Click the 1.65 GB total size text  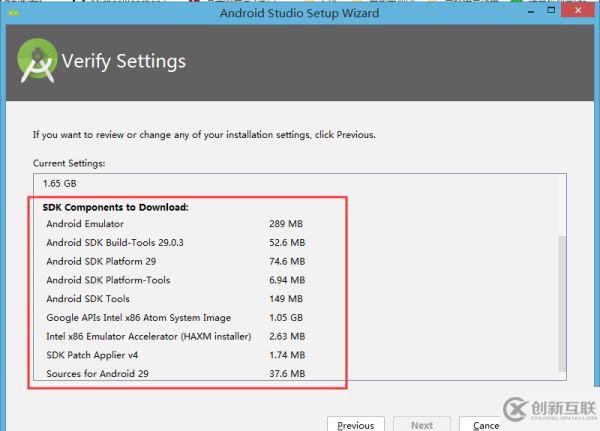click(x=60, y=184)
